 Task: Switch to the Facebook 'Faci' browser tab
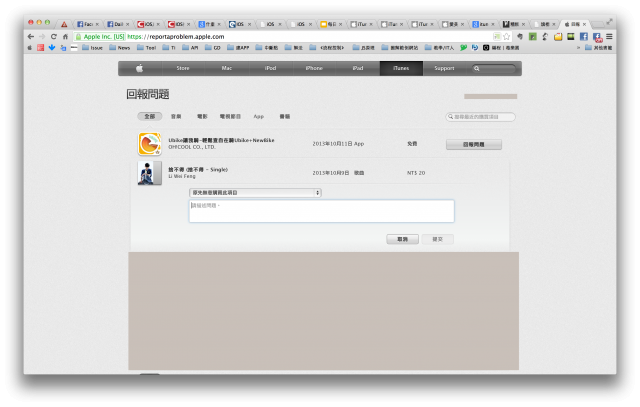pyautogui.click(x=87, y=24)
